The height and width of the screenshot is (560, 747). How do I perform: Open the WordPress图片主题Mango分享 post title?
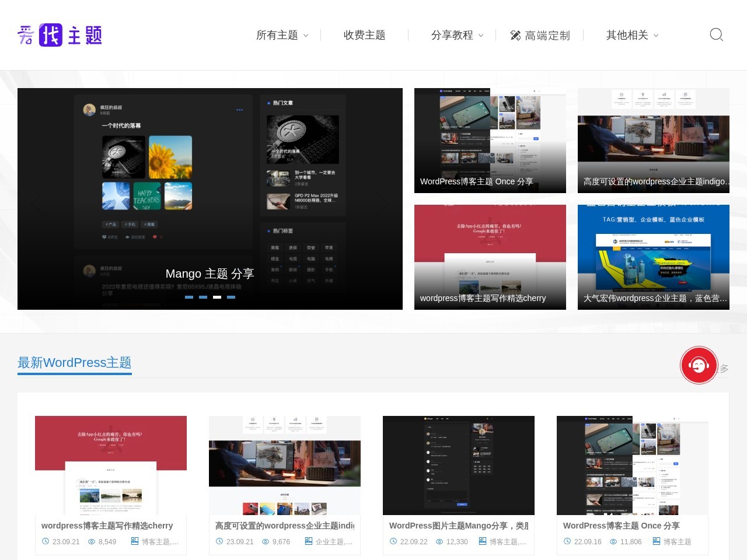(459, 526)
